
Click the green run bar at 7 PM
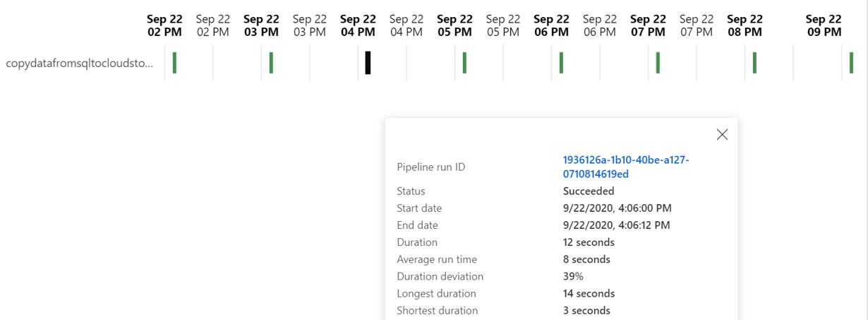pos(658,63)
